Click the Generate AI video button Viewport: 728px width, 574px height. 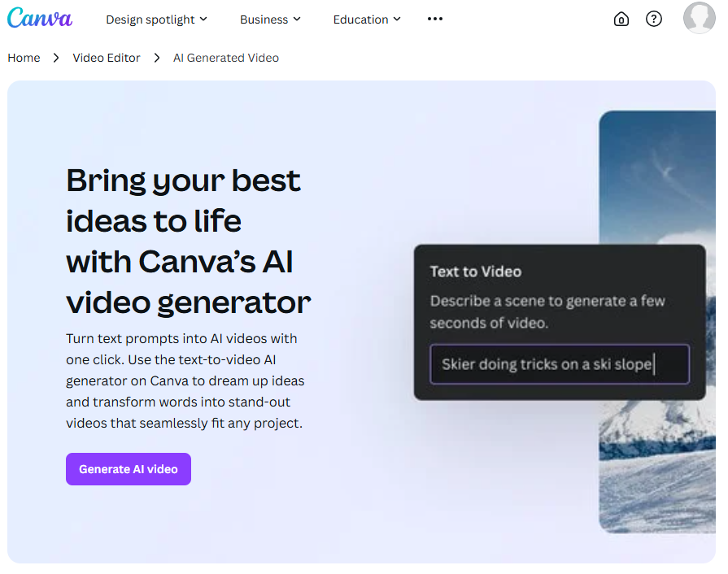coord(129,469)
